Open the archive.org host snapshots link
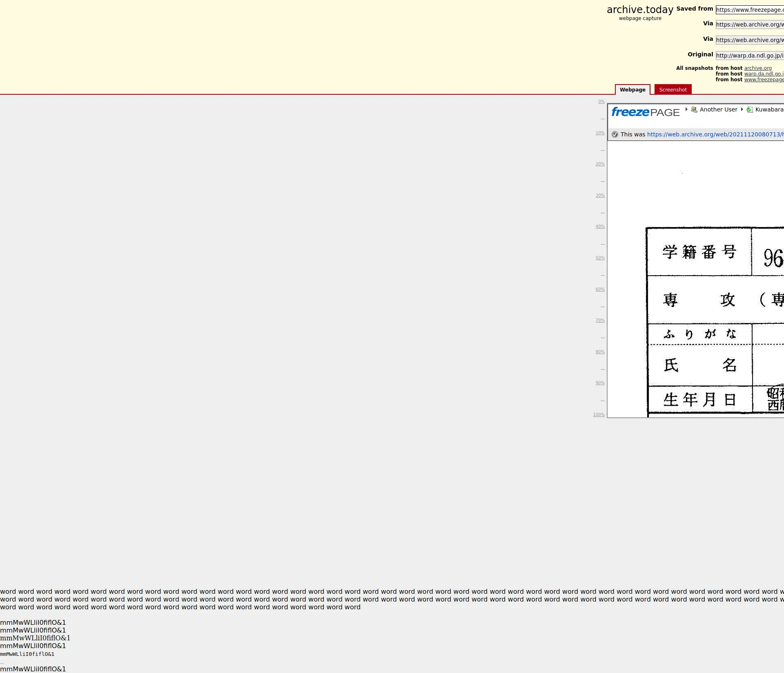784x673 pixels. click(x=757, y=68)
